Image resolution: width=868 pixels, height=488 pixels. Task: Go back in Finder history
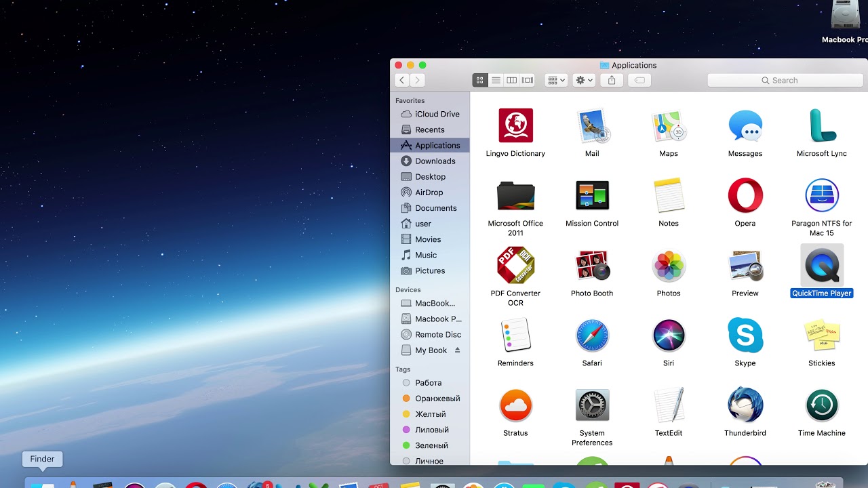(402, 80)
